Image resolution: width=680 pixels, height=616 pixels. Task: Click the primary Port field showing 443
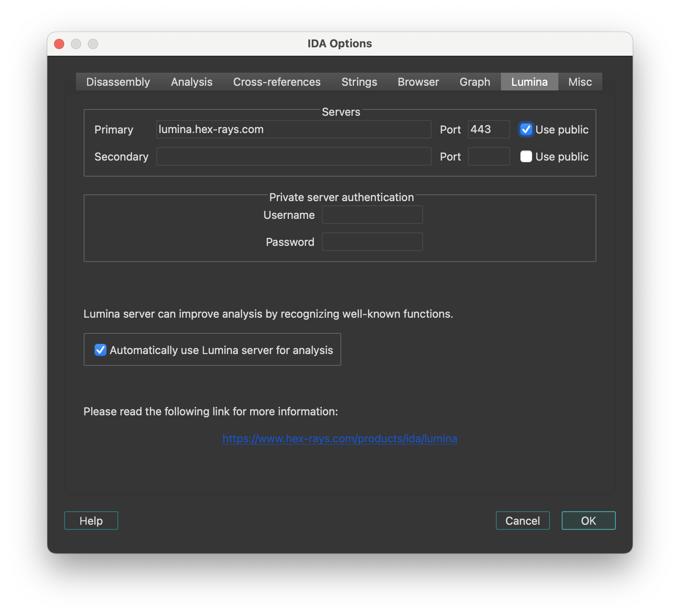coord(489,130)
